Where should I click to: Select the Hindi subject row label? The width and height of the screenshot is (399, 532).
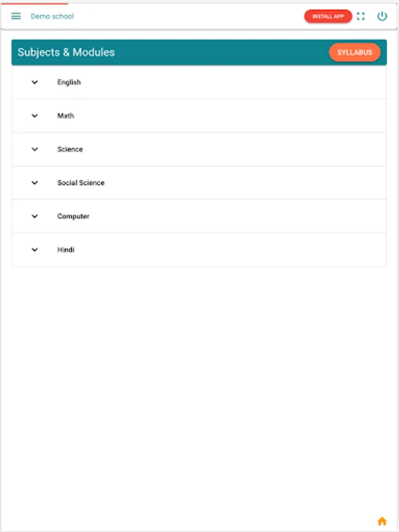pos(66,250)
